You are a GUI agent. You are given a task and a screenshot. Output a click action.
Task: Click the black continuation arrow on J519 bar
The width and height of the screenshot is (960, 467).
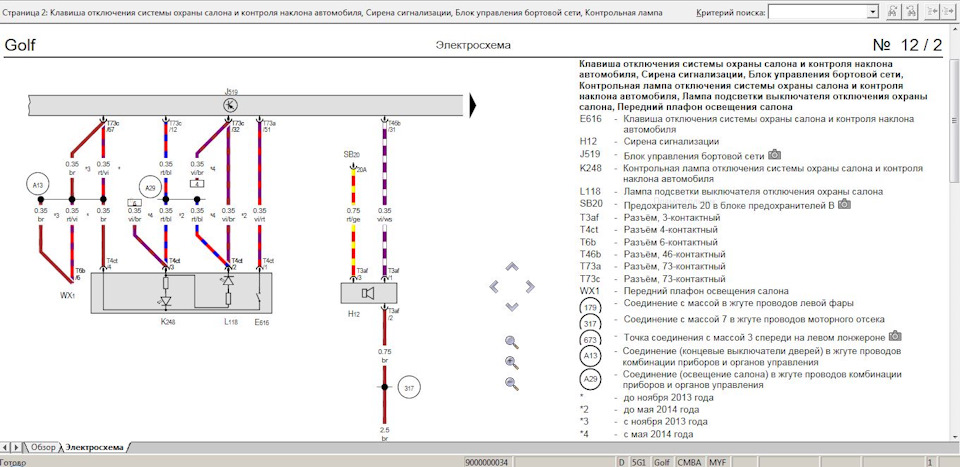point(473,105)
